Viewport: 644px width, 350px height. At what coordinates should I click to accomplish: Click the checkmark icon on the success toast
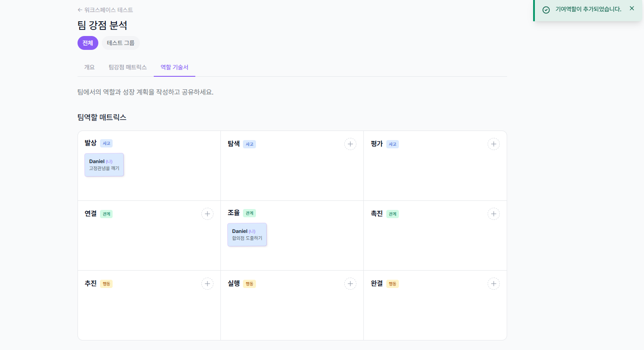(x=545, y=9)
